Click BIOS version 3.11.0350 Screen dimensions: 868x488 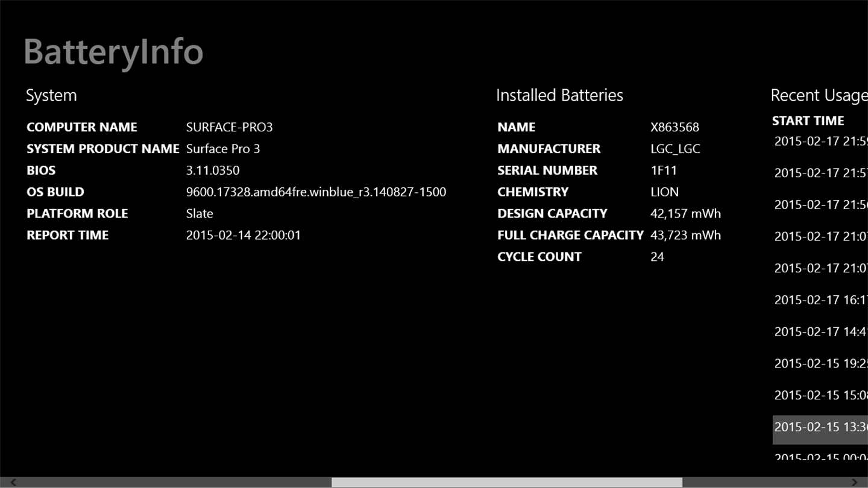point(213,170)
